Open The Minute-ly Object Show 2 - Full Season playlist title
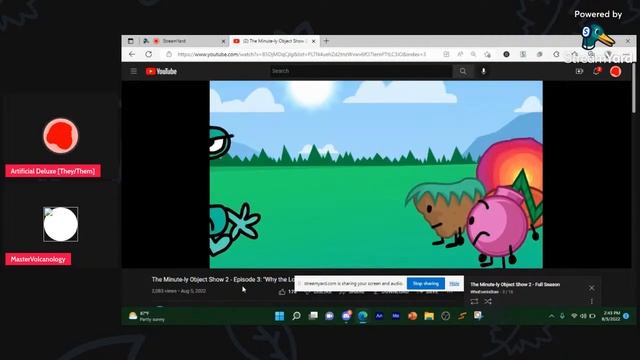The image size is (640, 360). tap(515, 284)
